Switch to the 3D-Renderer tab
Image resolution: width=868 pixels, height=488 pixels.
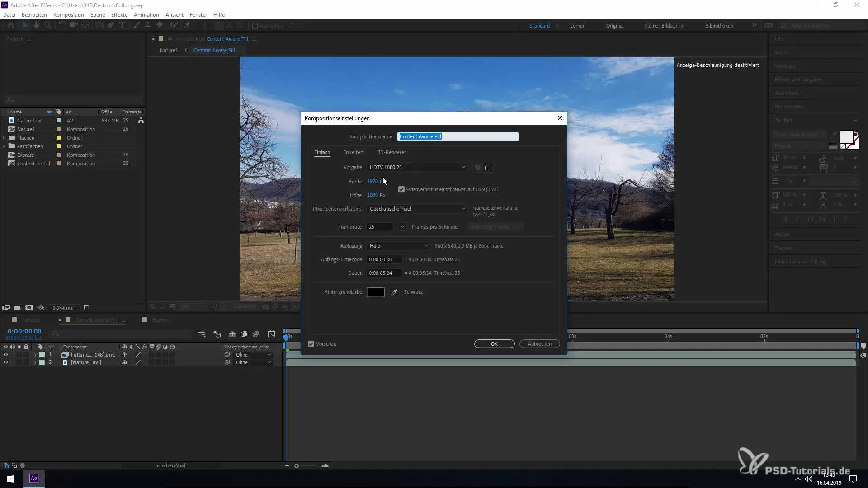(392, 152)
